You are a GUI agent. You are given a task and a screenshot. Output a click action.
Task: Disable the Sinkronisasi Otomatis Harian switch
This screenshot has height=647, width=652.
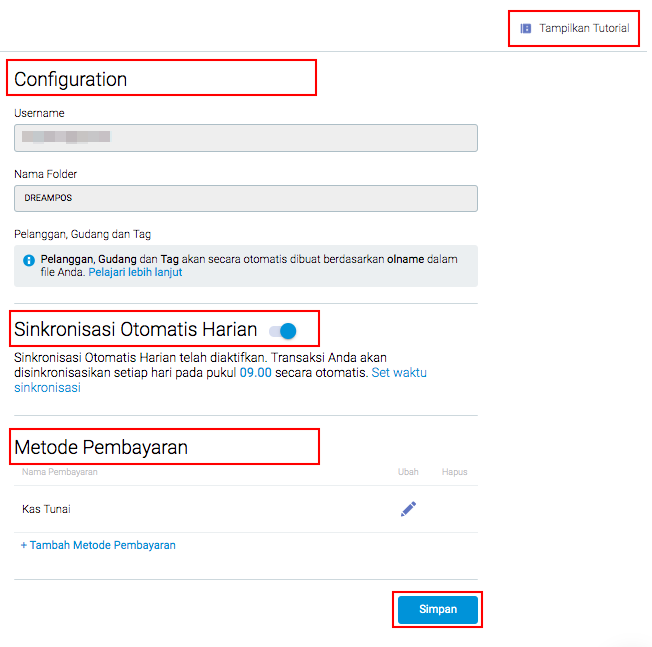click(283, 330)
